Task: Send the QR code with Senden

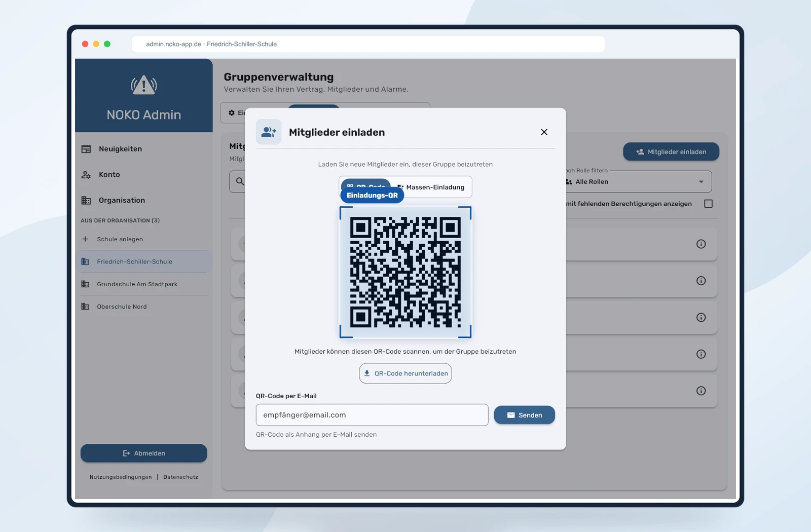Action: tap(525, 415)
